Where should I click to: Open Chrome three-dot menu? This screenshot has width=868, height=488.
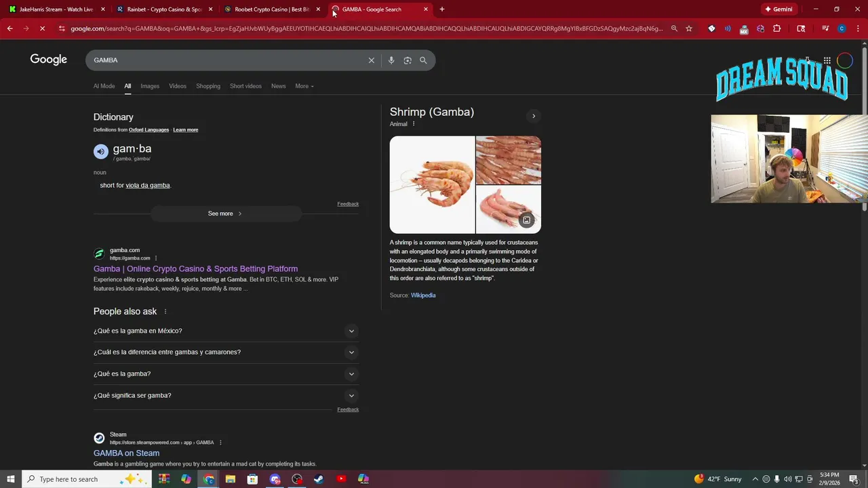tap(858, 28)
